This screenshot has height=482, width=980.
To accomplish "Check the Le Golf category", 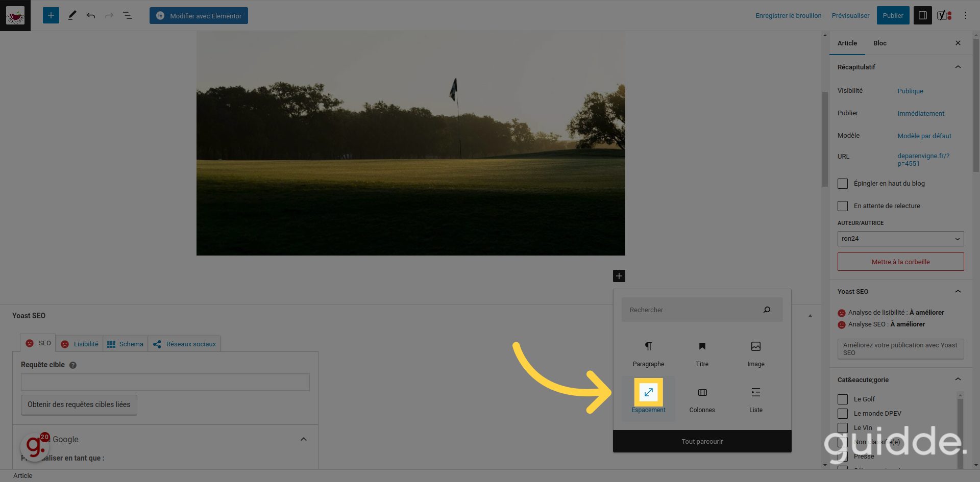I will click(x=843, y=399).
